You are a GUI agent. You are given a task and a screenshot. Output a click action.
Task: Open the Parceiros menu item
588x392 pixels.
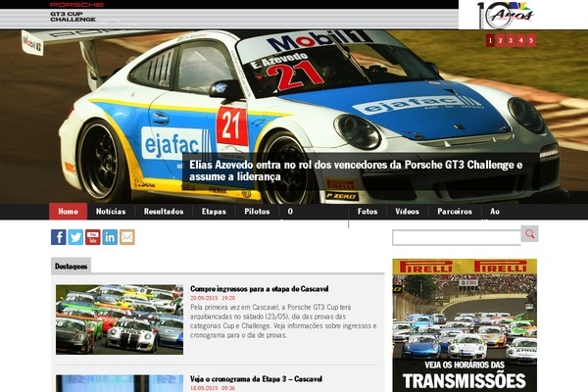455,212
